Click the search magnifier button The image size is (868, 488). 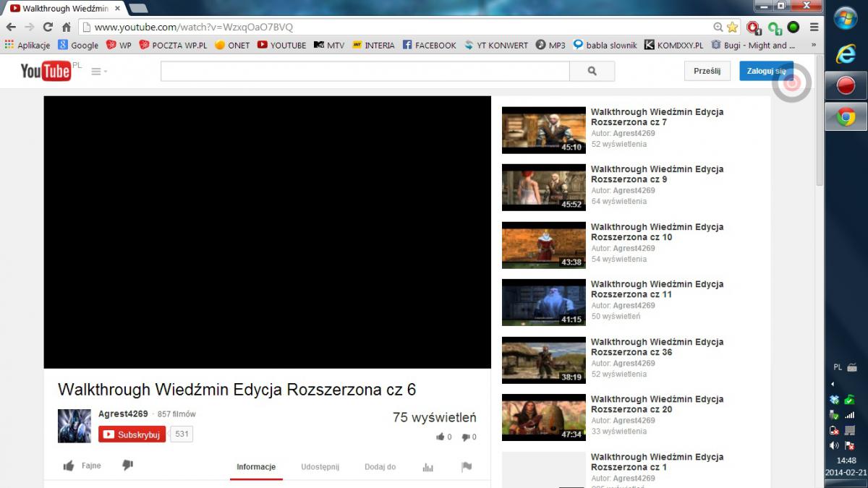(592, 71)
